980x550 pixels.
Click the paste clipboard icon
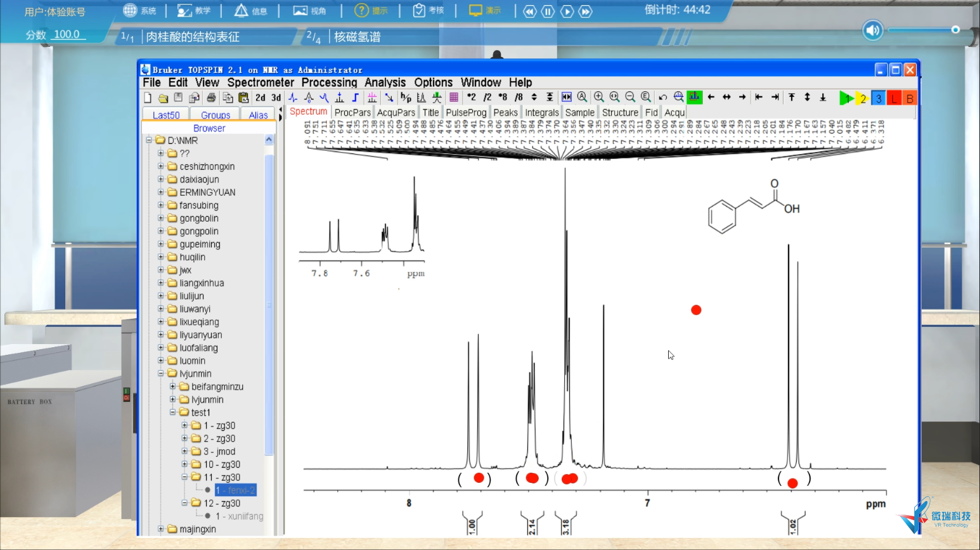point(243,98)
